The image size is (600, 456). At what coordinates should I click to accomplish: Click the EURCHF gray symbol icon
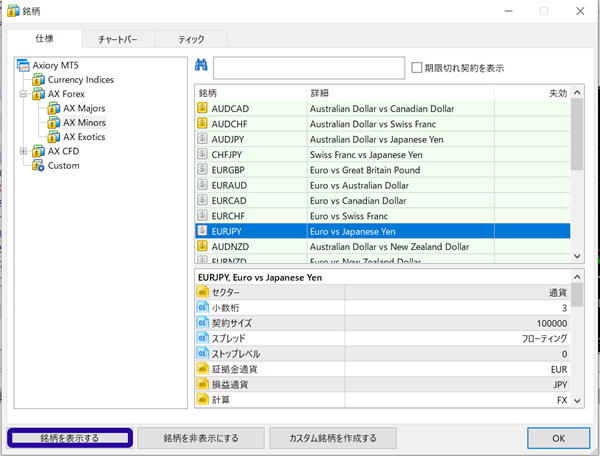point(202,215)
